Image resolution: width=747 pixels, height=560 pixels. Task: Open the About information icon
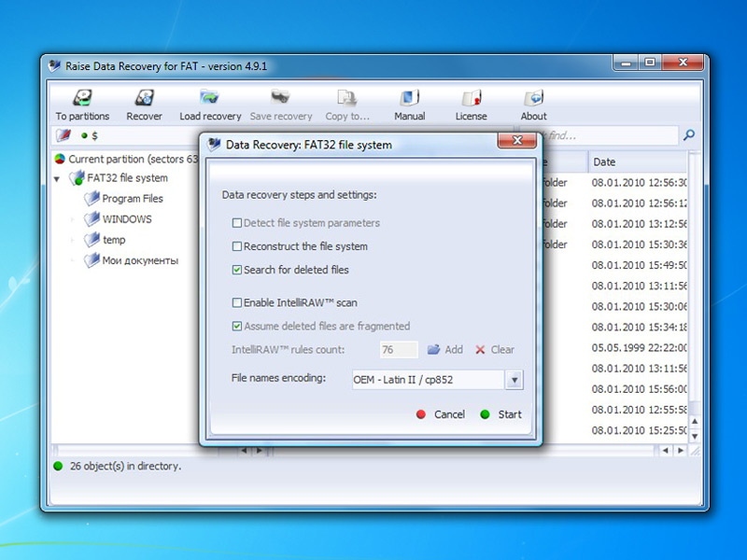(x=533, y=98)
